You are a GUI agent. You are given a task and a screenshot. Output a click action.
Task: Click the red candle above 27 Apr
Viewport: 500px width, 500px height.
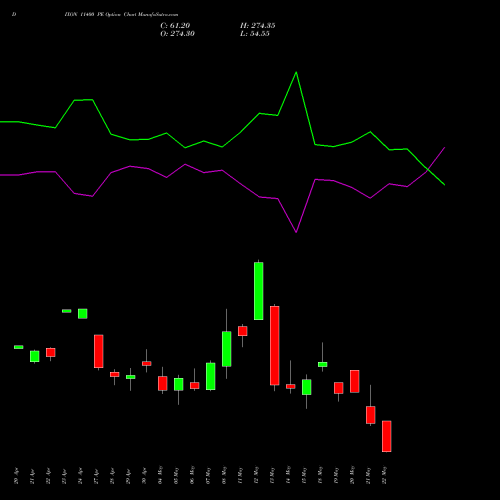click(x=99, y=351)
